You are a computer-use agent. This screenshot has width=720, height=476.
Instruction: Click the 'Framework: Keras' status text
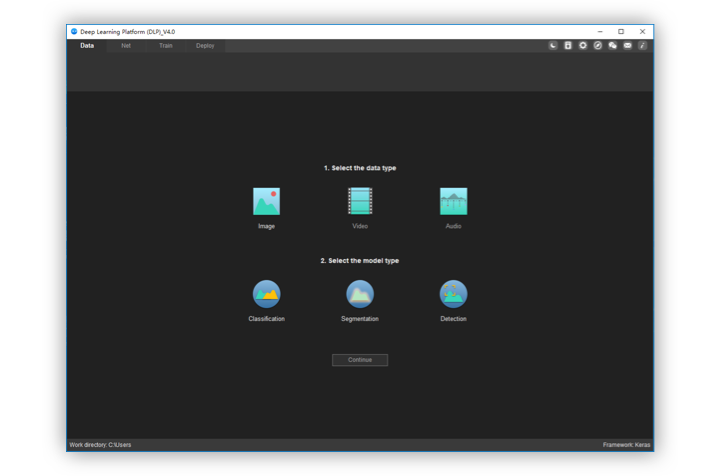(x=626, y=445)
